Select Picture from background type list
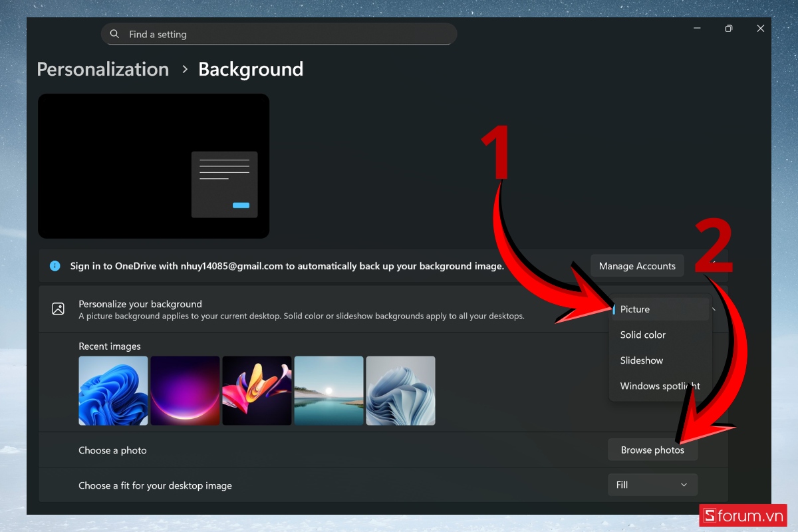798x532 pixels. click(660, 309)
